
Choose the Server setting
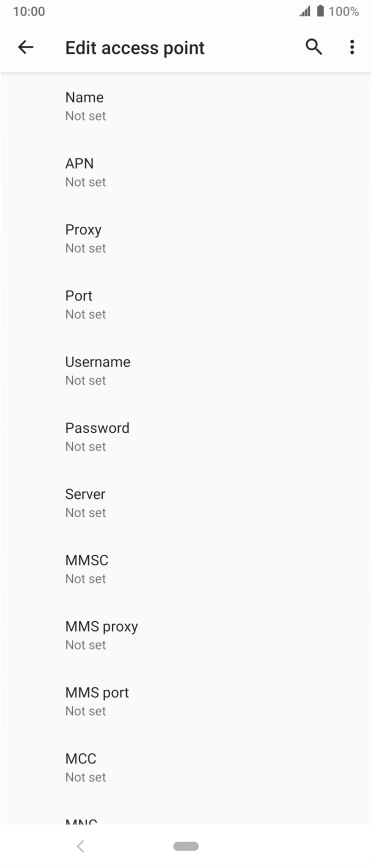click(186, 503)
